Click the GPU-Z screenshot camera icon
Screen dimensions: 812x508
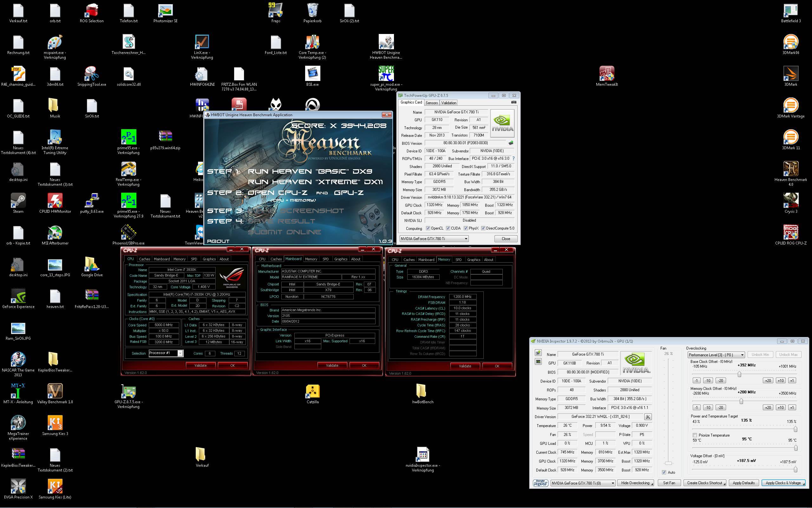(x=514, y=103)
